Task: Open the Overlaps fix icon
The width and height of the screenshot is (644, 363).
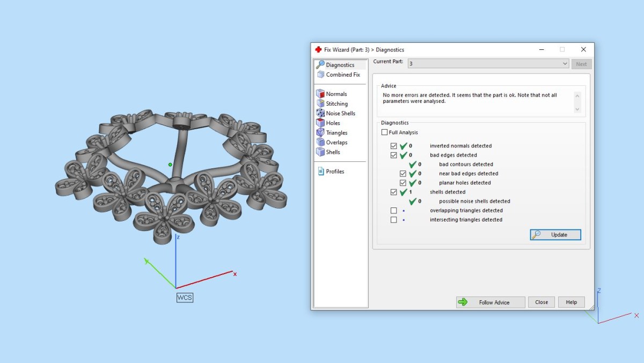Action: pos(320,142)
